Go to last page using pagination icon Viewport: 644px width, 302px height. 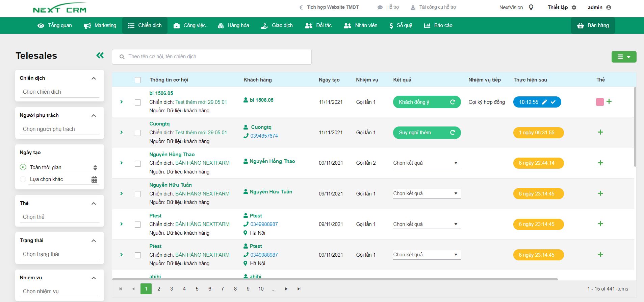click(x=299, y=289)
